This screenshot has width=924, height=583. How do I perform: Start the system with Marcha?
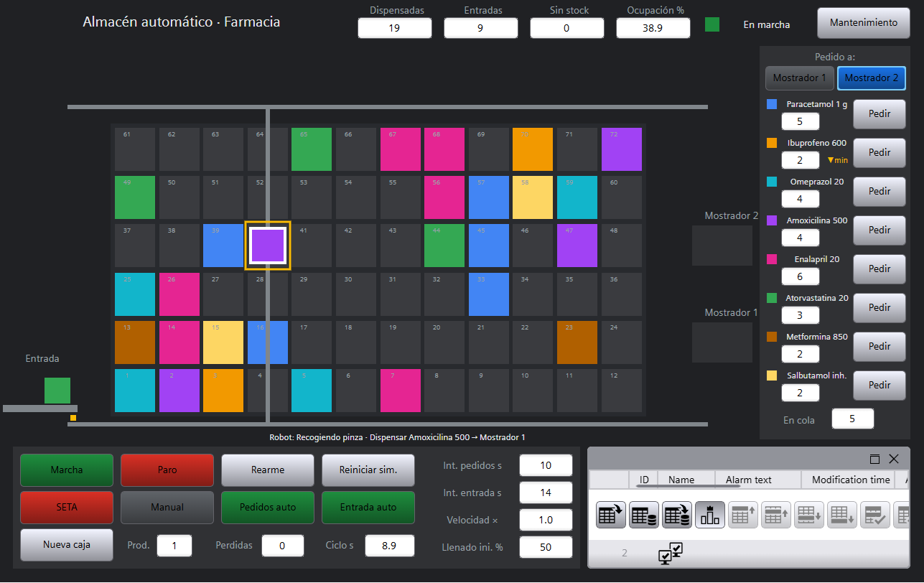point(67,470)
